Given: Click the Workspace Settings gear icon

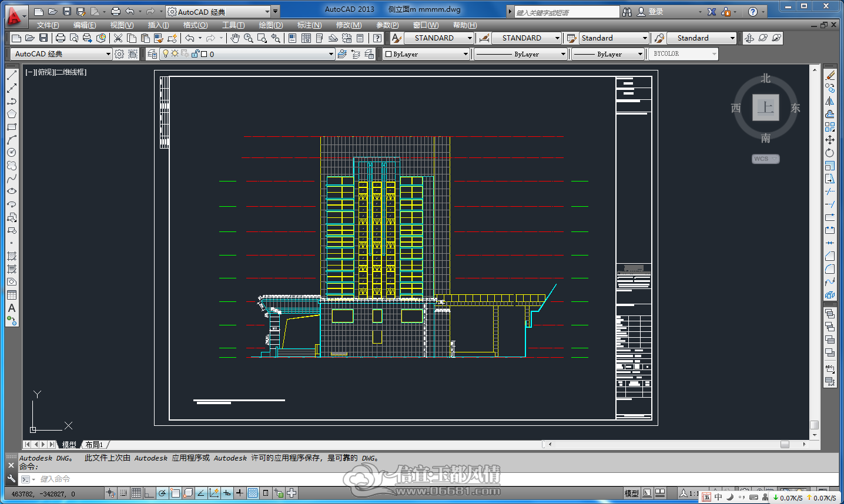Looking at the screenshot, I should [x=119, y=54].
